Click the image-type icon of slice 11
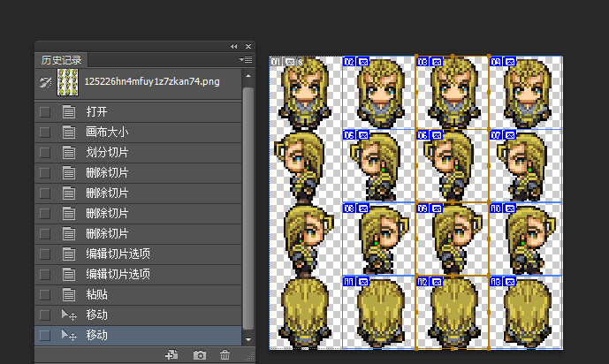This screenshot has height=364, width=609. pyautogui.click(x=363, y=282)
